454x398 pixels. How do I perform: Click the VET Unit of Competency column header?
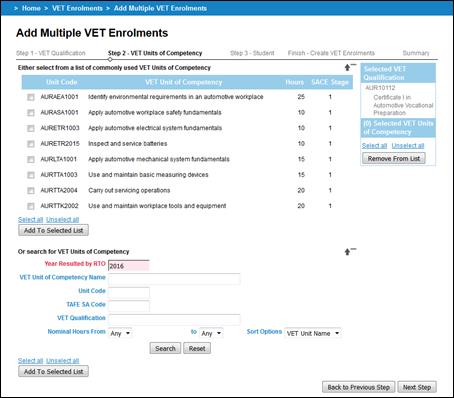[x=184, y=82]
